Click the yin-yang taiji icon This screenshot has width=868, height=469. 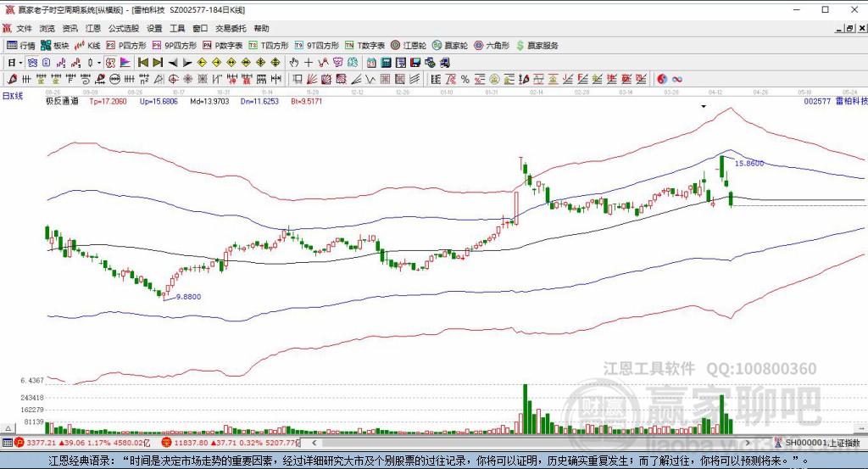(x=663, y=79)
